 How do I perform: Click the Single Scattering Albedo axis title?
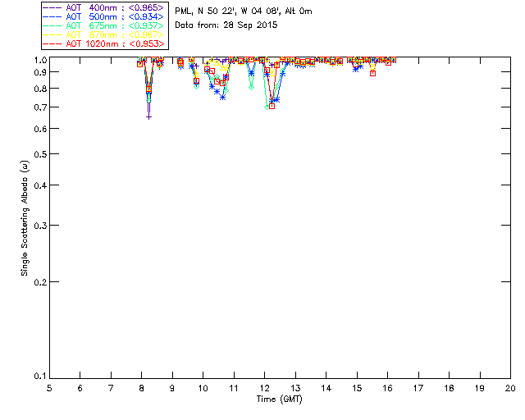(25, 218)
